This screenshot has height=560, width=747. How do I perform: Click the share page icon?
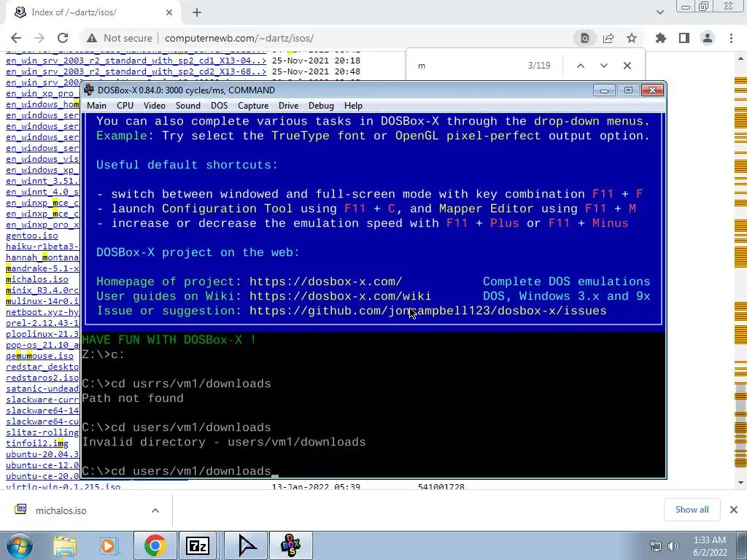coord(608,38)
